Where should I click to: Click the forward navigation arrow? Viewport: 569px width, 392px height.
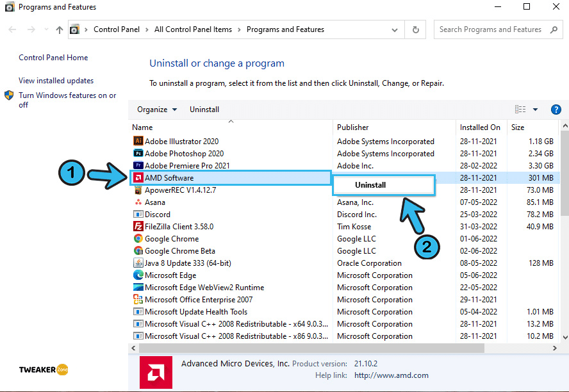[31, 29]
